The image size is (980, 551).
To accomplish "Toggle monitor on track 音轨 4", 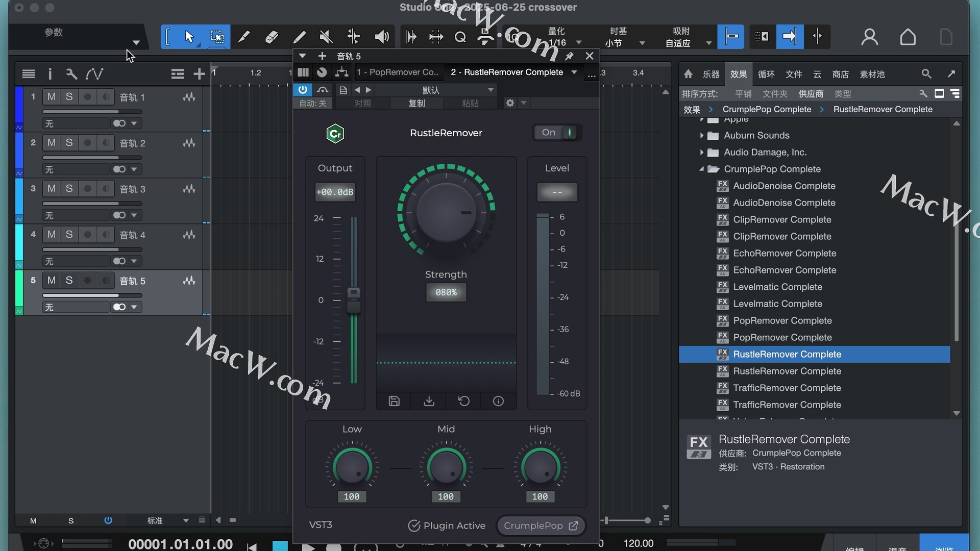I will (x=106, y=235).
